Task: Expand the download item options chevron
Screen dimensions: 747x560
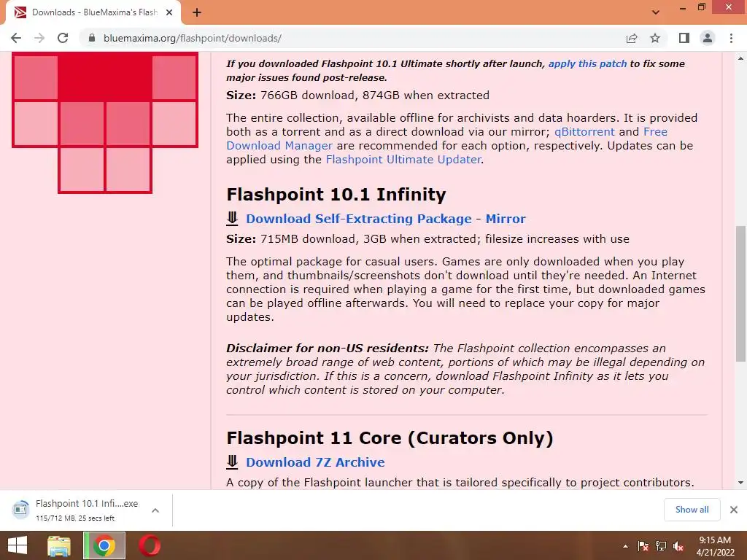Action: [x=155, y=510]
